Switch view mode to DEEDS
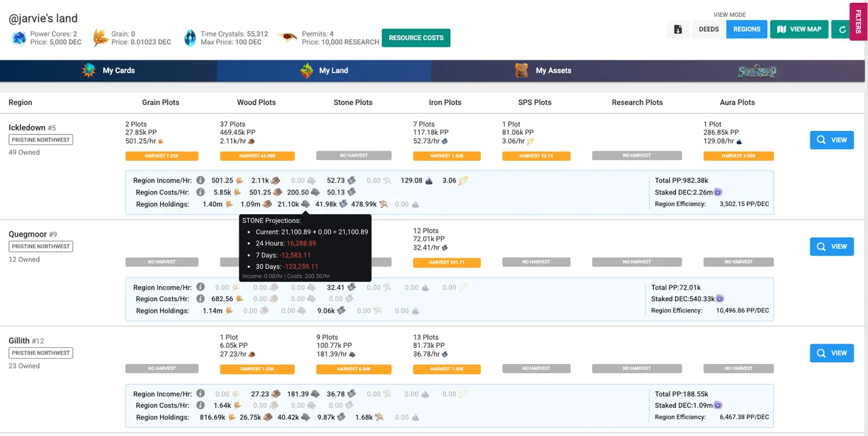This screenshot has width=868, height=436. click(709, 29)
